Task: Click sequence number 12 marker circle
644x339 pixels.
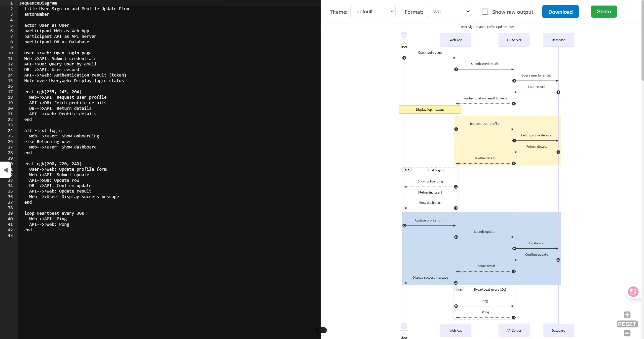Action: click(404, 226)
